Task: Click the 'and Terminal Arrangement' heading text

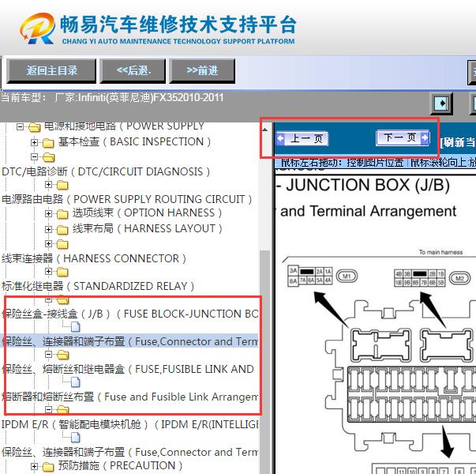Action: coord(368,212)
